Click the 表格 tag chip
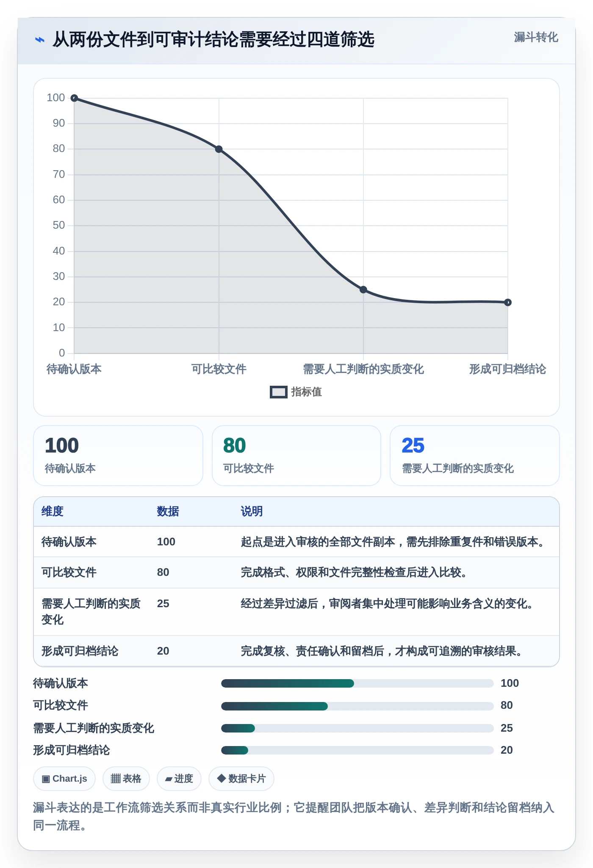Image resolution: width=593 pixels, height=868 pixels. click(126, 779)
